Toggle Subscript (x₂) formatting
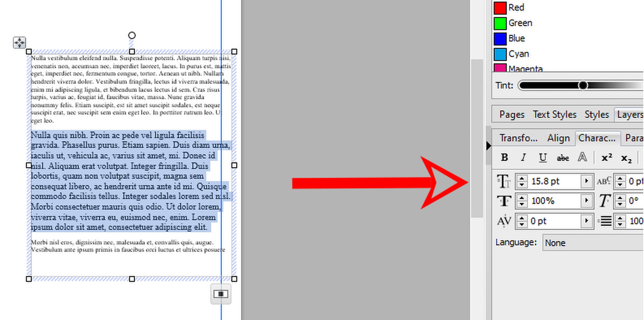The height and width of the screenshot is (320, 644). click(626, 158)
